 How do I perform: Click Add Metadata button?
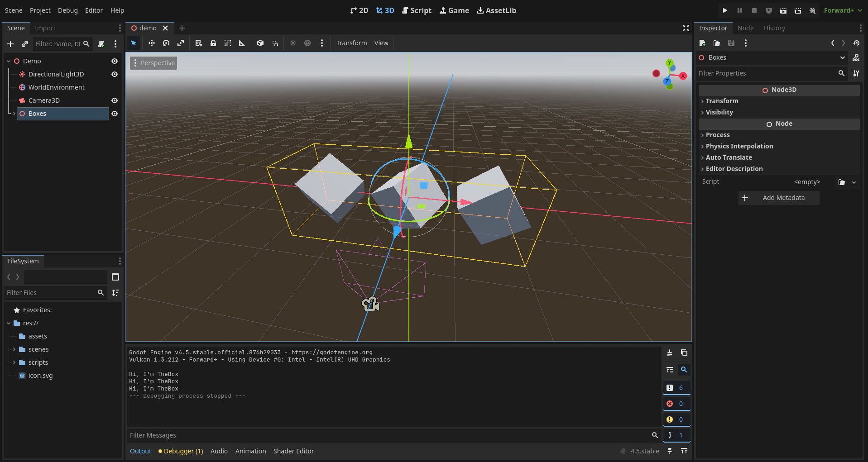[x=779, y=198]
